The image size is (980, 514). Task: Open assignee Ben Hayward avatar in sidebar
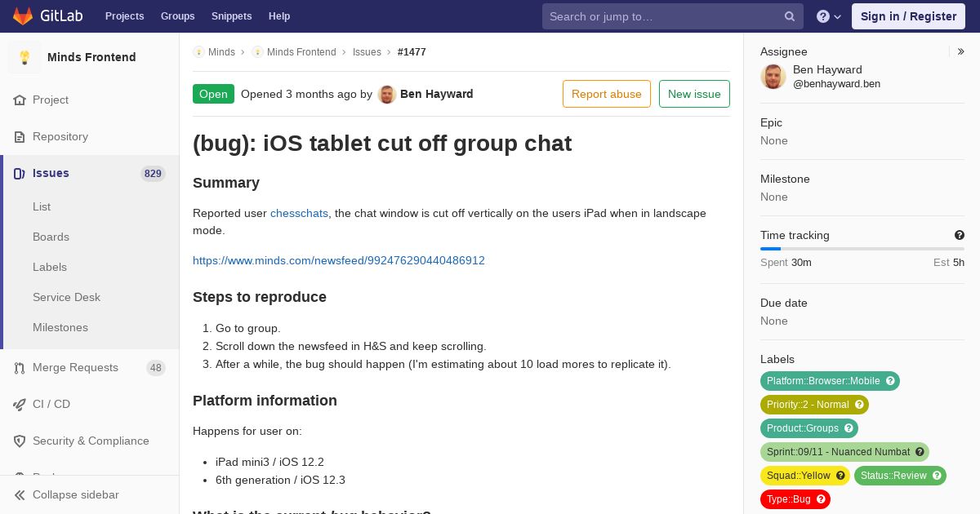click(773, 77)
